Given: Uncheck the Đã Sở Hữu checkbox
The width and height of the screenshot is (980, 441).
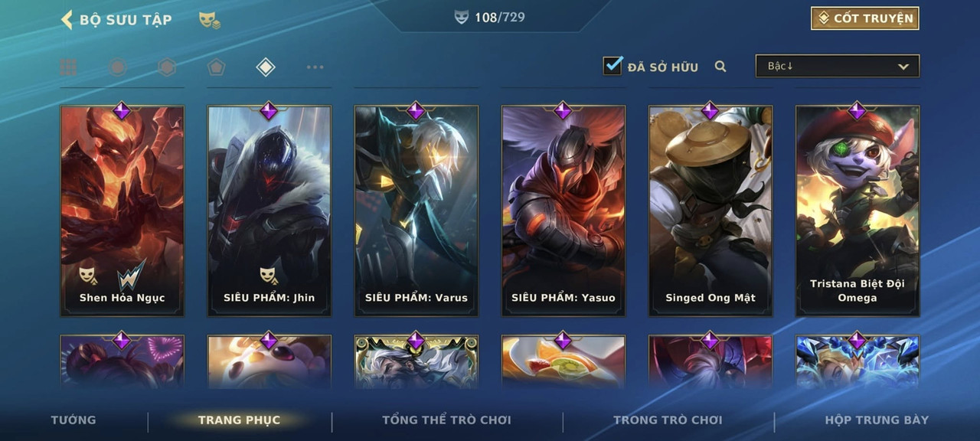Looking at the screenshot, I should point(612,65).
